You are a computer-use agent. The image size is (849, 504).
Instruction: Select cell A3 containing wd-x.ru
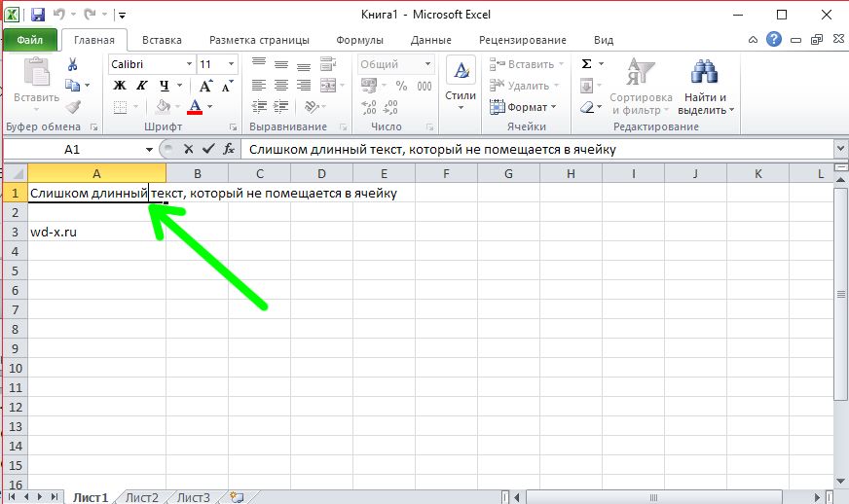tap(97, 233)
